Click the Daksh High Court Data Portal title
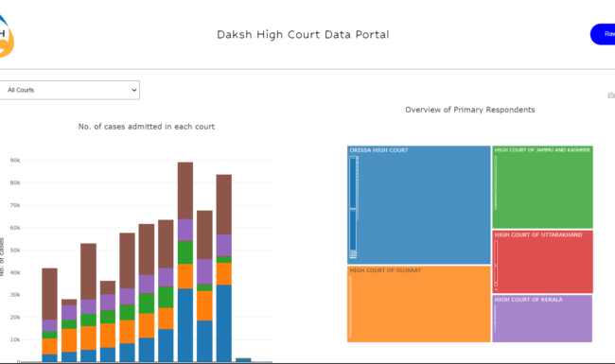This screenshot has height=364, width=615. (x=303, y=34)
